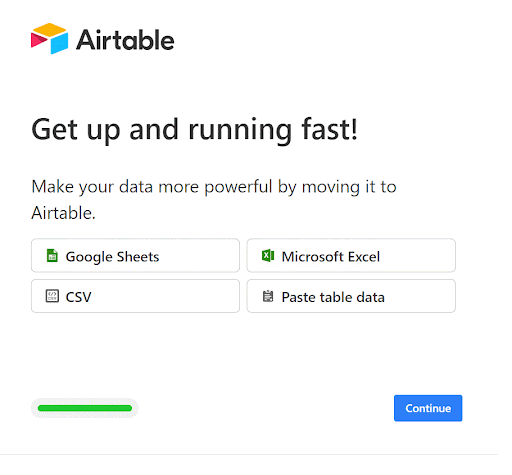
Task: Click the Airtable wordmark text
Action: (x=125, y=40)
